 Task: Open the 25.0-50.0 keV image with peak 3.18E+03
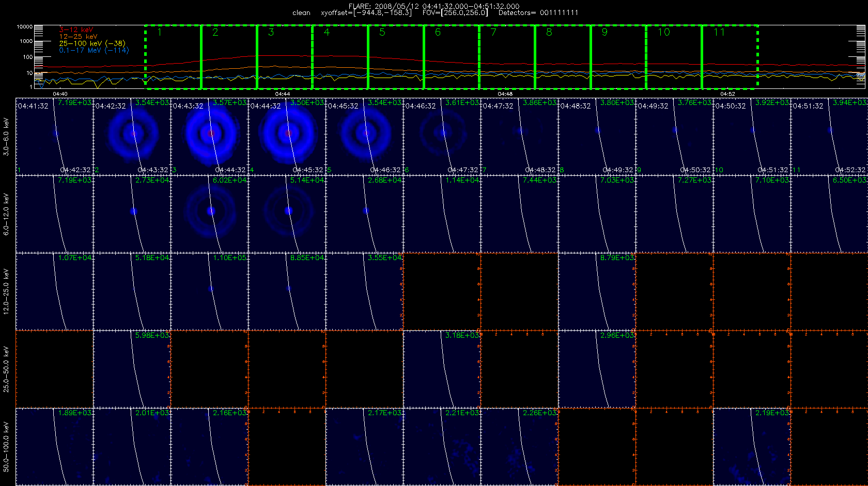click(442, 369)
